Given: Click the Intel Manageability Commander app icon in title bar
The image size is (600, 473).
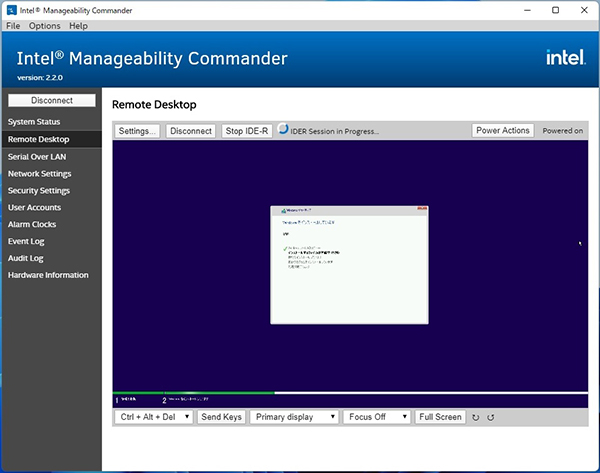Looking at the screenshot, I should pos(11,10).
